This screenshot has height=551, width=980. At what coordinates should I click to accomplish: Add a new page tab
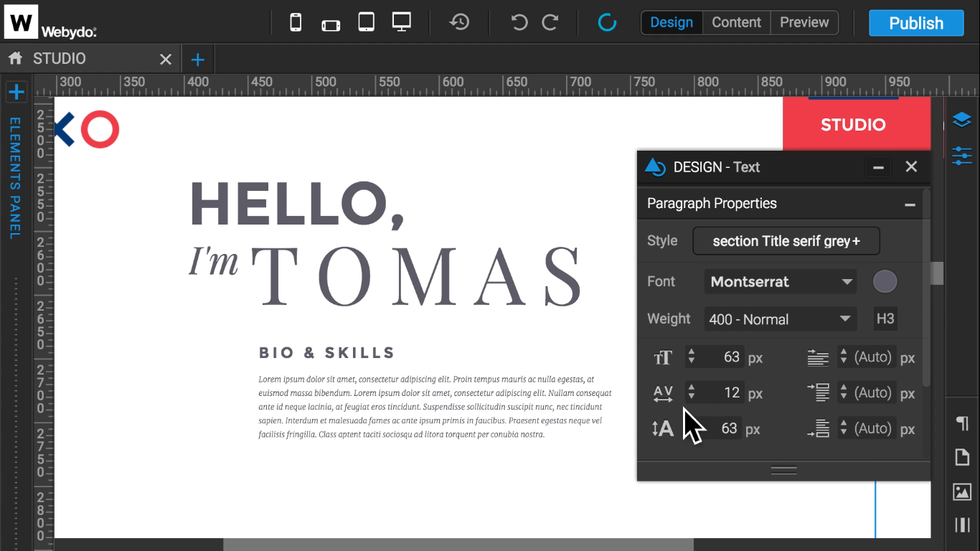(198, 60)
